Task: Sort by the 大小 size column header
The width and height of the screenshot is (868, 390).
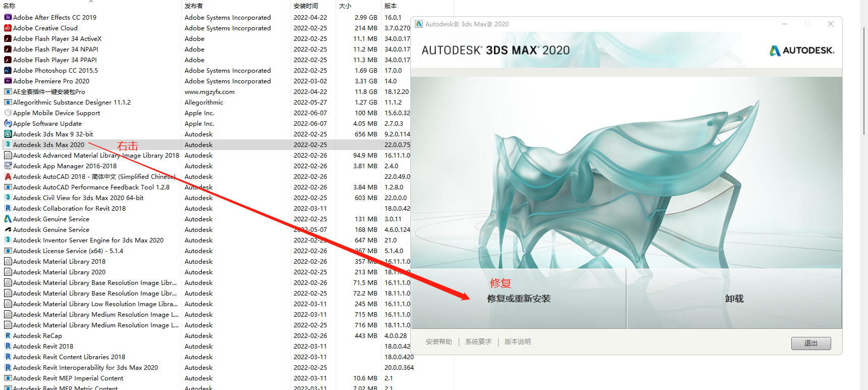Action: [358, 6]
